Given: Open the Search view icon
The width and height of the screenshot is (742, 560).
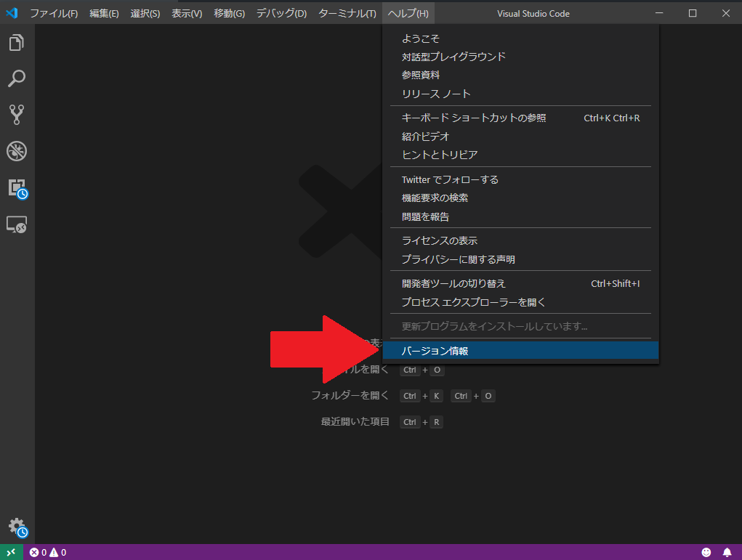Looking at the screenshot, I should tap(17, 78).
